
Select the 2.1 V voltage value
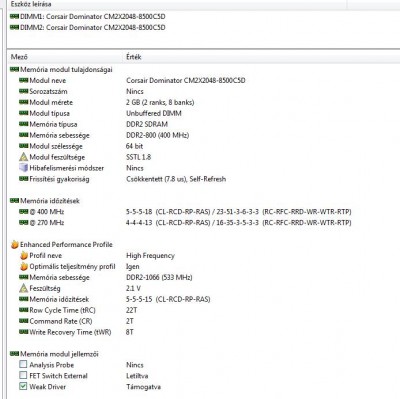click(x=133, y=288)
